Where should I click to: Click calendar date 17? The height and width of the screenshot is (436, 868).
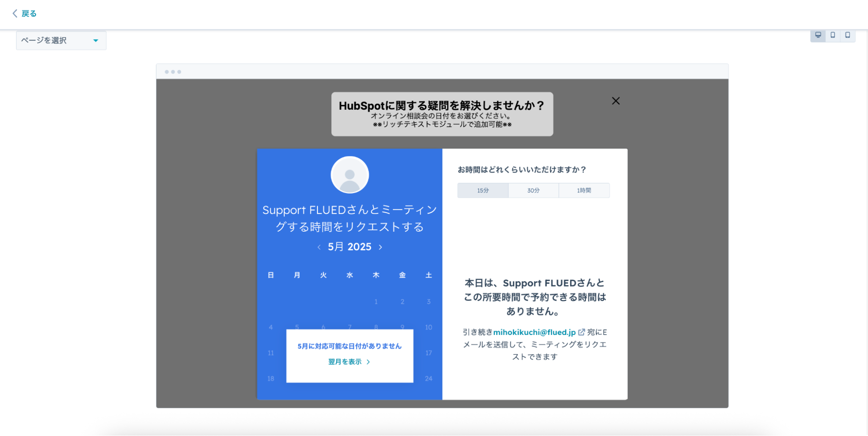click(429, 353)
